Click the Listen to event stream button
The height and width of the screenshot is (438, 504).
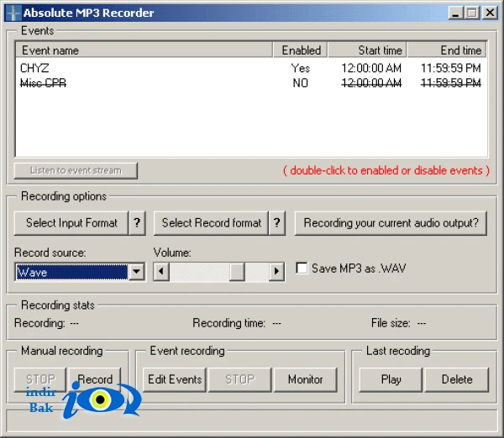(x=76, y=170)
